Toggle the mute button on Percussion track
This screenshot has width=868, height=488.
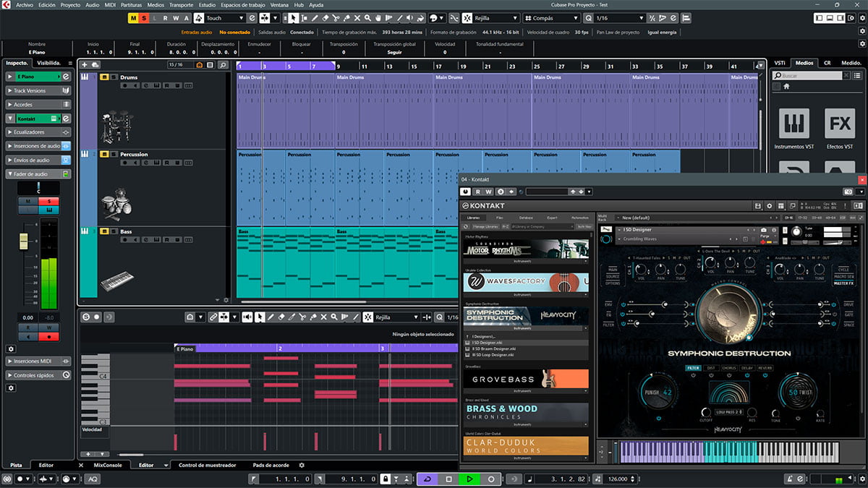(x=104, y=154)
